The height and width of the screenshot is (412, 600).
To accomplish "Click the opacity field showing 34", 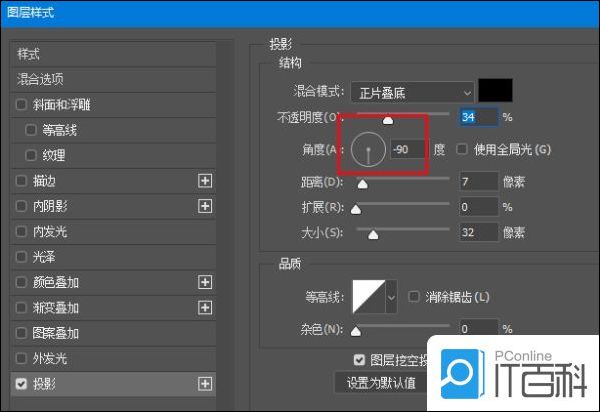I will (479, 117).
